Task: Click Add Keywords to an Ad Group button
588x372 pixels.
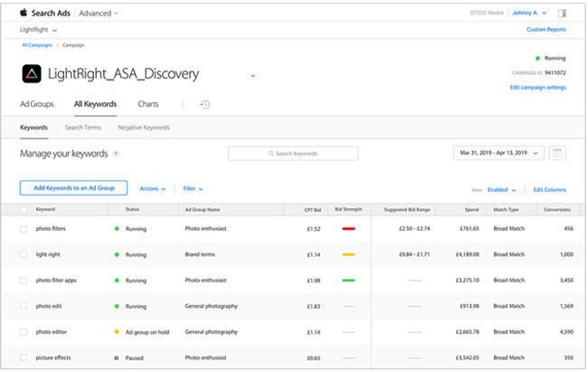Action: click(73, 188)
